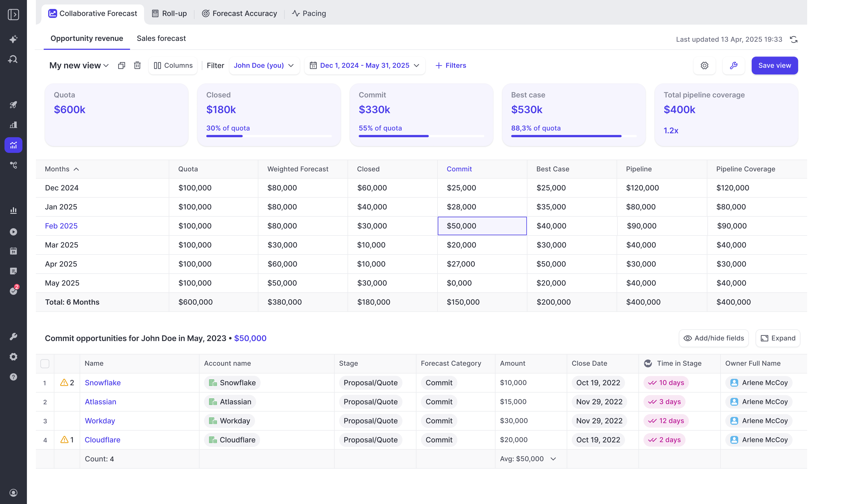
Task: Open the analytics columns icon in sidebar
Action: pyautogui.click(x=13, y=210)
